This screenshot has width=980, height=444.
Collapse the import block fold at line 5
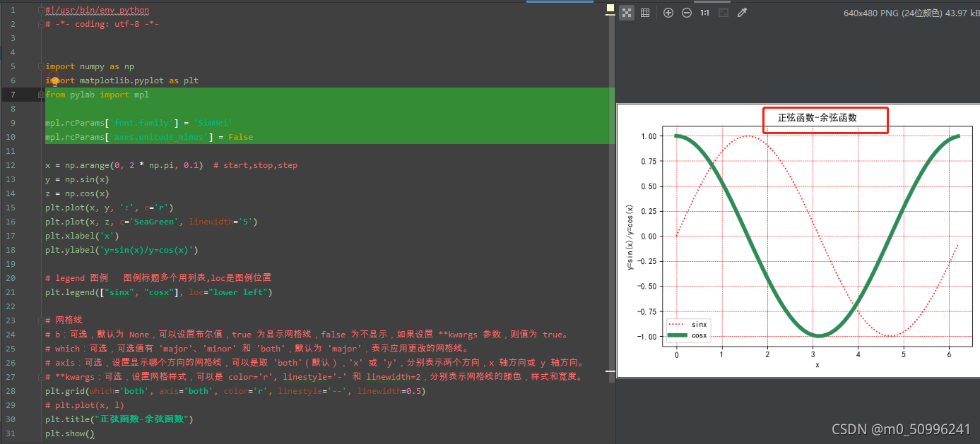[40, 66]
